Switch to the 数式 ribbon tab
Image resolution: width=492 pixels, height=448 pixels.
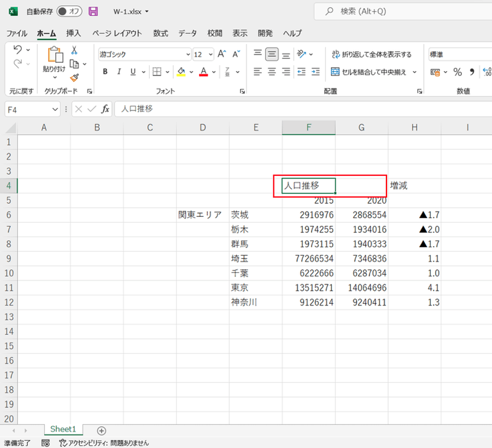point(160,33)
